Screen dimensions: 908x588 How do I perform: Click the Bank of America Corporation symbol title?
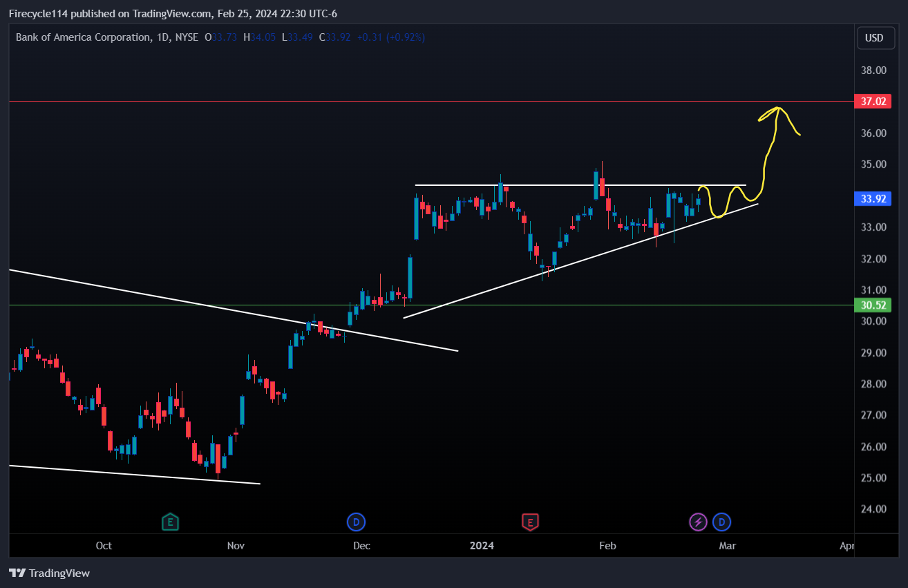(82, 37)
